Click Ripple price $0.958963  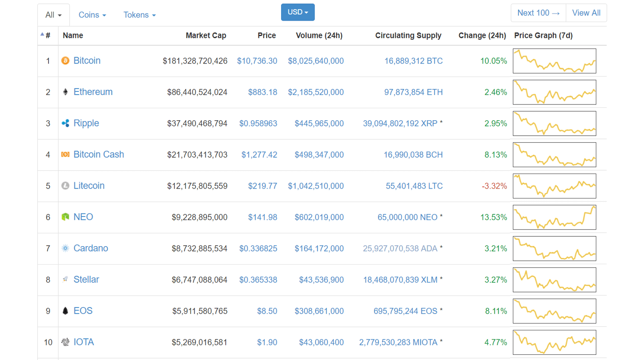[x=258, y=124]
